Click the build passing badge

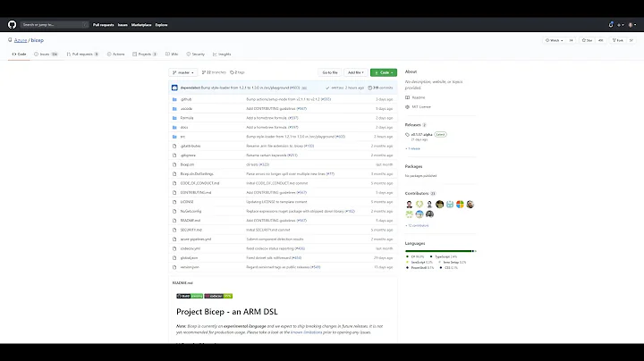pyautogui.click(x=190, y=296)
